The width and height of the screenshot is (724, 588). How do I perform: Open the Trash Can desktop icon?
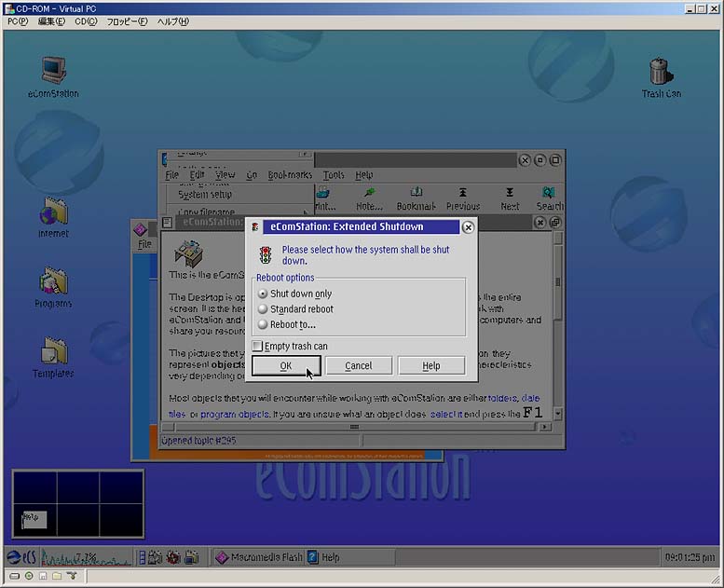(662, 77)
